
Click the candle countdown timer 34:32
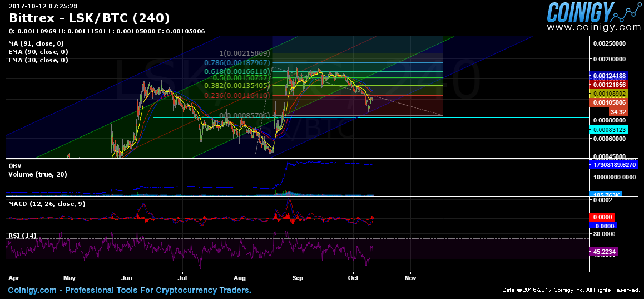(x=618, y=111)
